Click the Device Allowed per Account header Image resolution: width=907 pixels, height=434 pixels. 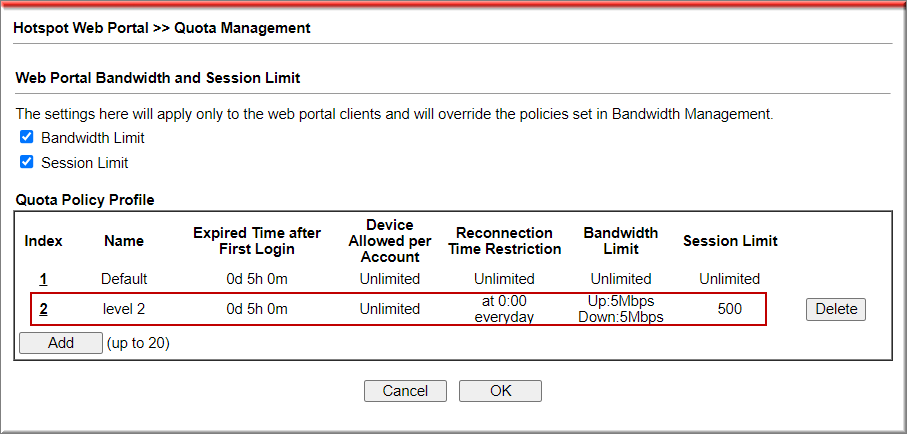[x=390, y=241]
